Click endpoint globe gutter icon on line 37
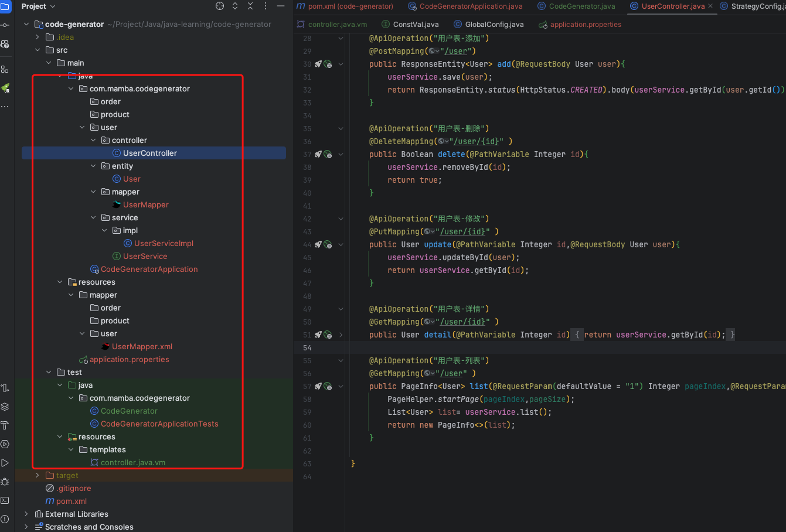Screen dimensions: 786x532 pos(328,154)
